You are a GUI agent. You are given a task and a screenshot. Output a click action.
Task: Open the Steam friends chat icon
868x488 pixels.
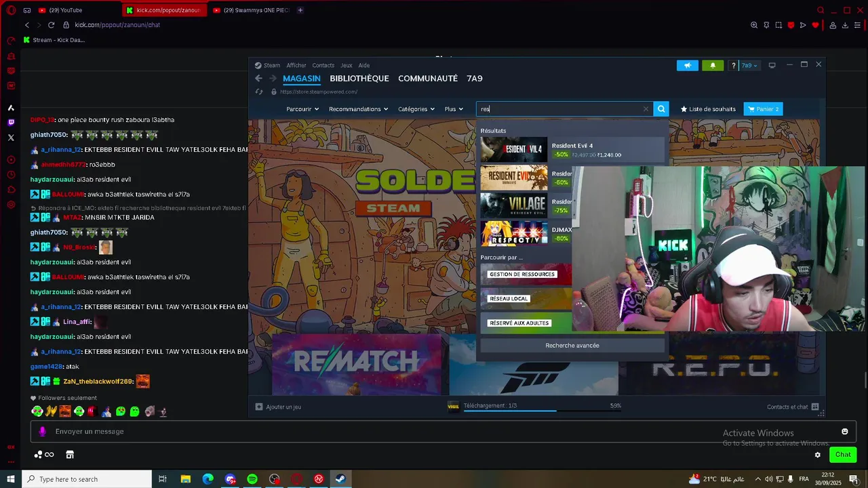tap(815, 407)
